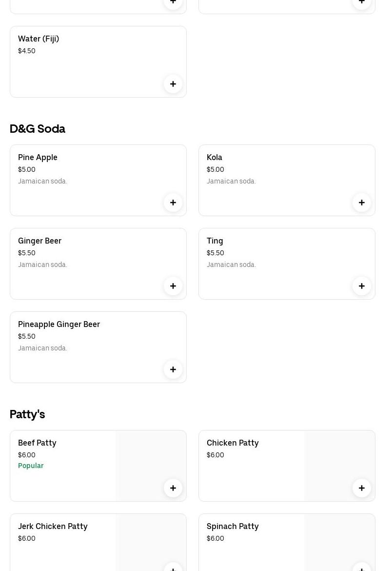
Task: Add Pine Apple soda with plus icon
Action: 173,203
